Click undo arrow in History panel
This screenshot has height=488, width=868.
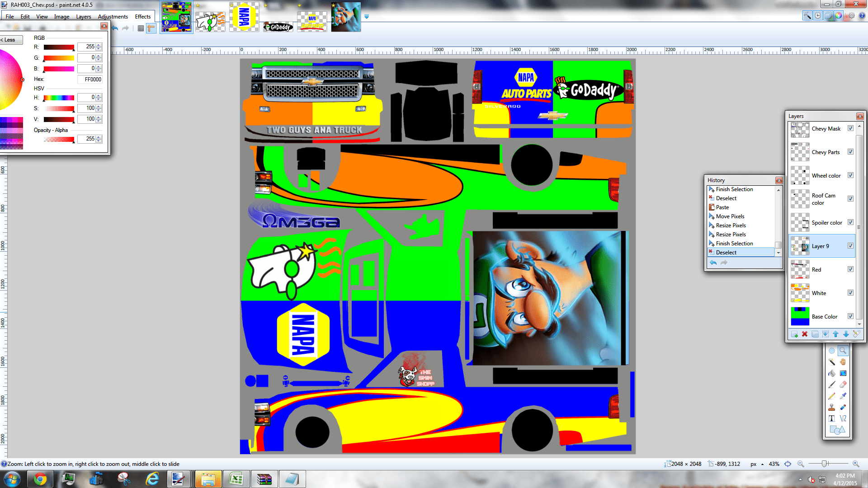[713, 263]
